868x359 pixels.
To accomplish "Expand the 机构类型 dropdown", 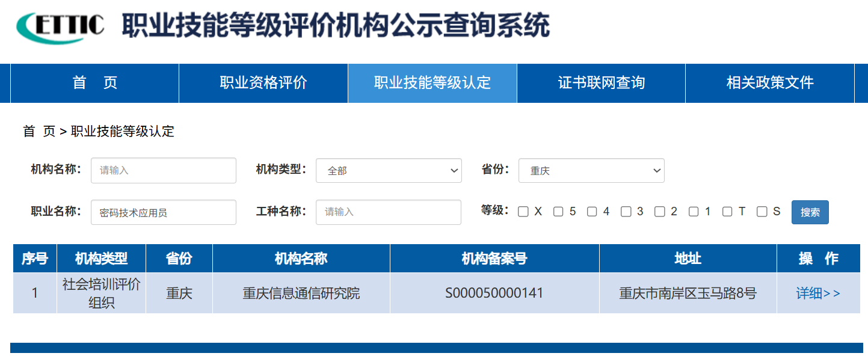I will coord(389,171).
